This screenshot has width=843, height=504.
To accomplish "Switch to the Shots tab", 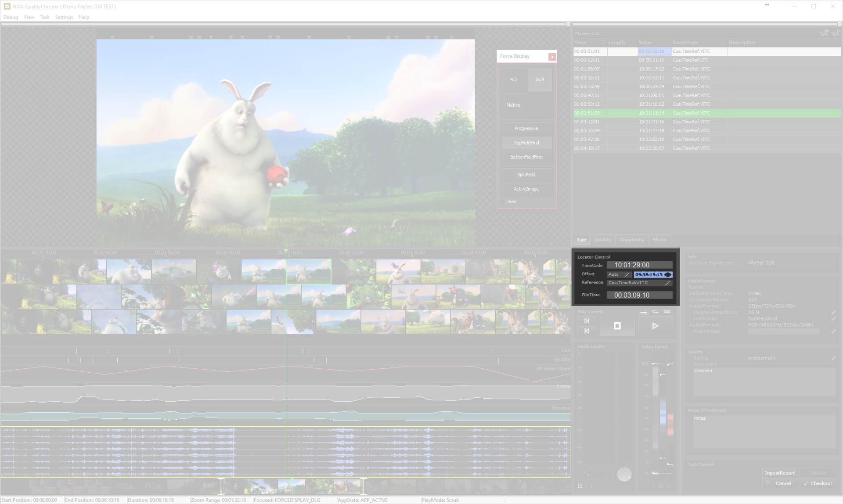I will [x=659, y=240].
